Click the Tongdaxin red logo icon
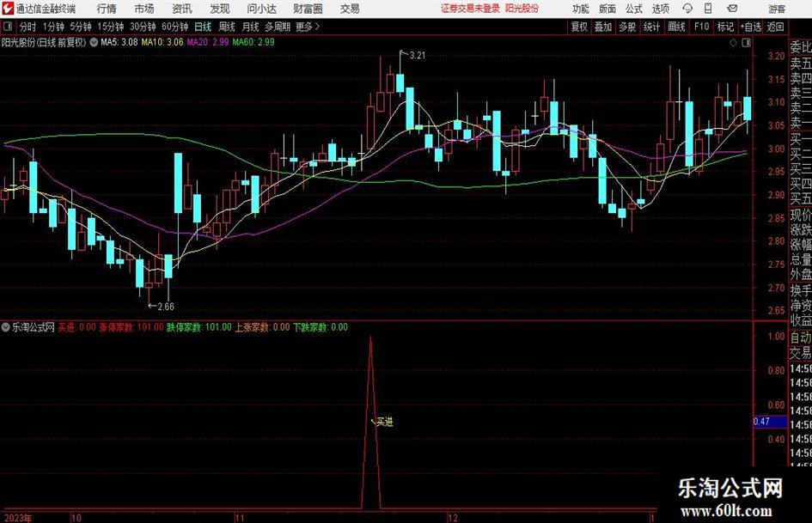 coord(8,9)
